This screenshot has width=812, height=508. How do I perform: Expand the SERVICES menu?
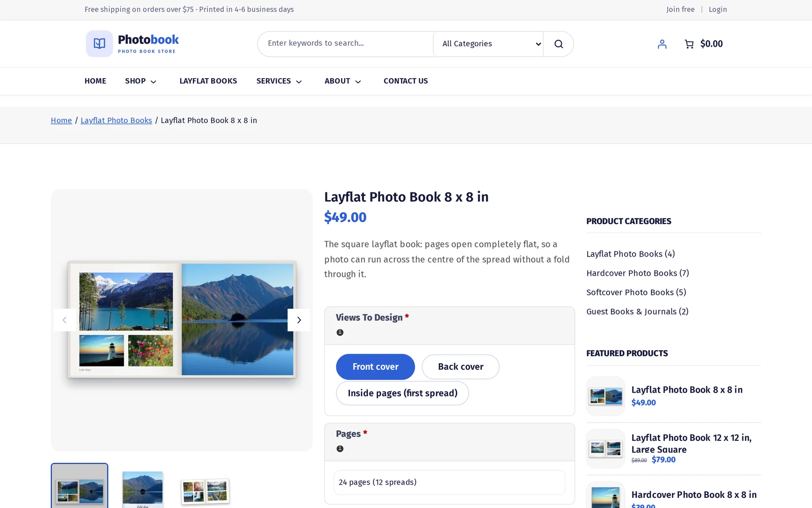pos(279,81)
